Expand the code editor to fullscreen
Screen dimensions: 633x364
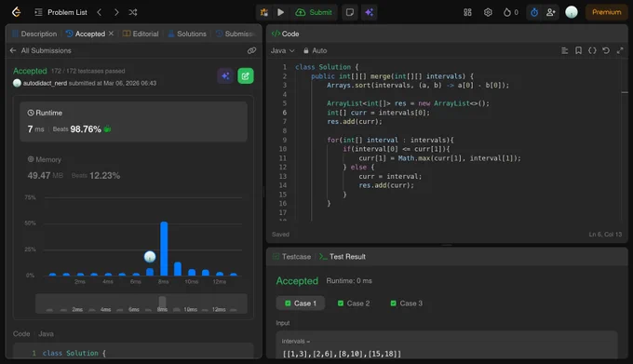pos(620,50)
